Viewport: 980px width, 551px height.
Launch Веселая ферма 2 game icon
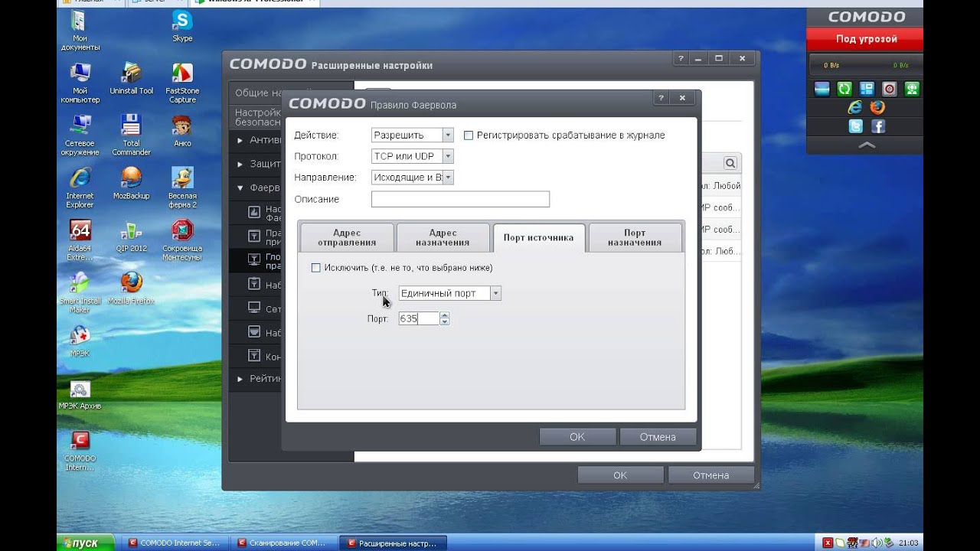182,187
